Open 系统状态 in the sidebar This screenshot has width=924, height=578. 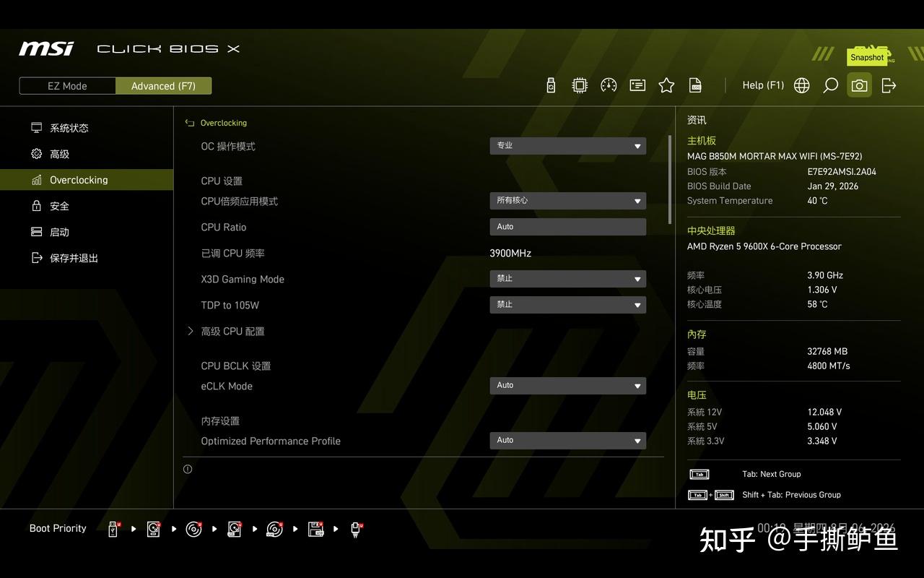(x=87, y=128)
